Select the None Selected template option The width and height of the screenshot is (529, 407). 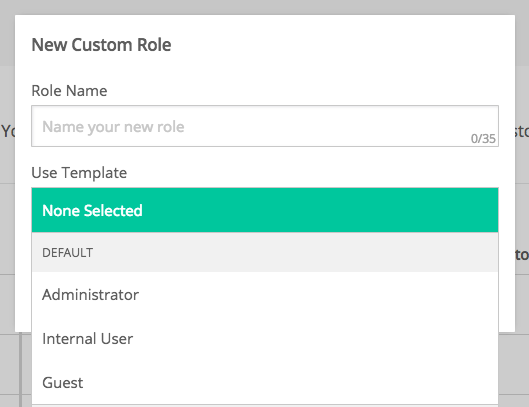pyautogui.click(x=265, y=210)
